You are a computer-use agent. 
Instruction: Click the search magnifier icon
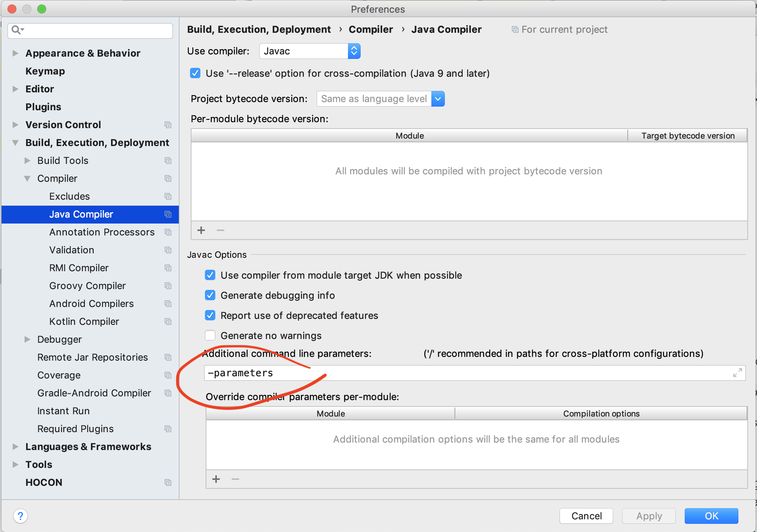16,30
